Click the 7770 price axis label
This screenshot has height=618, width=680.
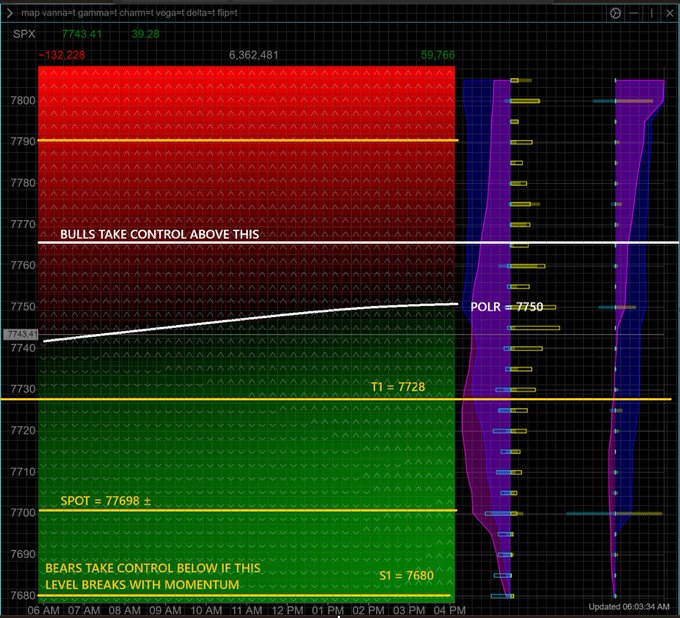[x=23, y=224]
